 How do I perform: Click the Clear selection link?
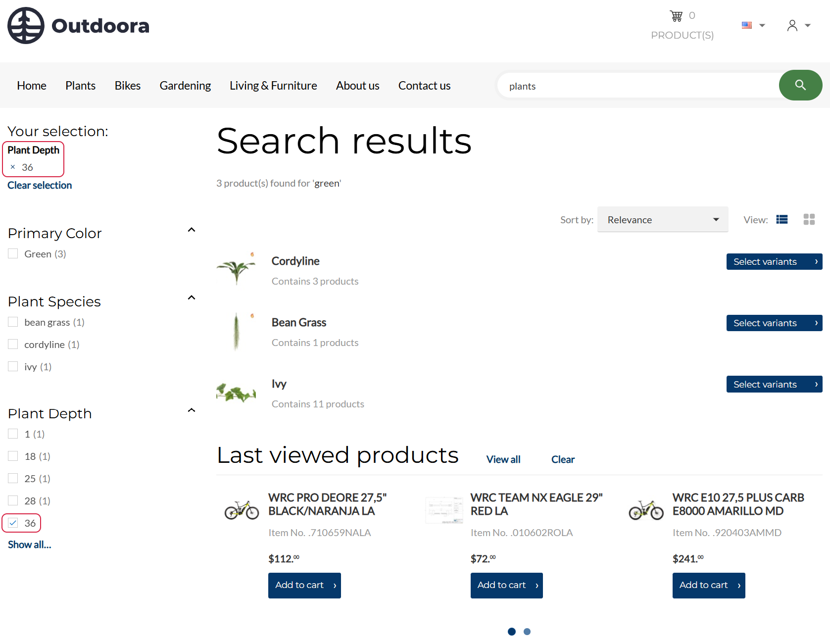click(x=40, y=185)
